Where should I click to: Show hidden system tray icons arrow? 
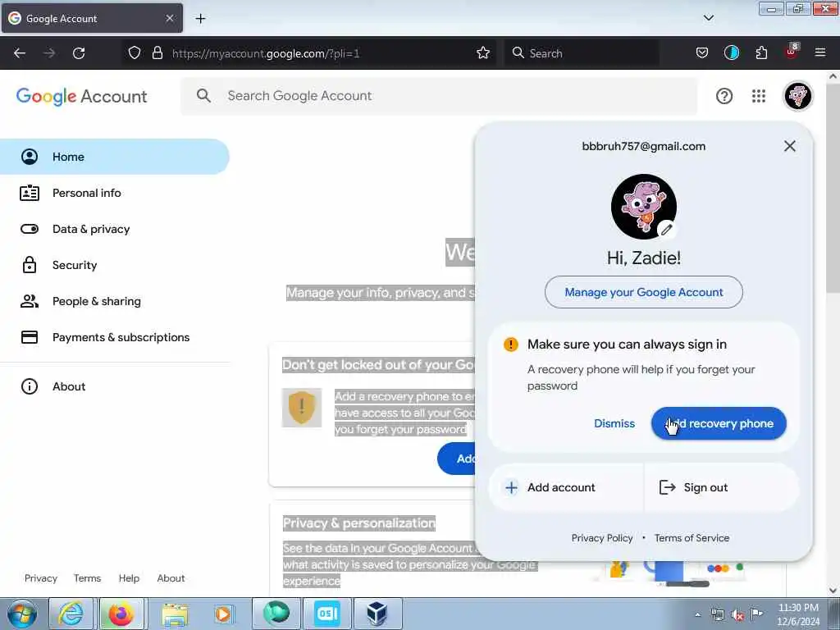[x=697, y=615]
